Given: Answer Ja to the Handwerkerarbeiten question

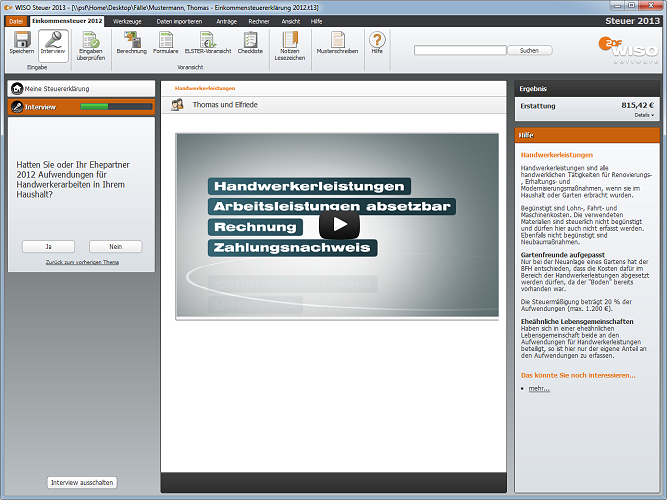Looking at the screenshot, I should pos(48,246).
